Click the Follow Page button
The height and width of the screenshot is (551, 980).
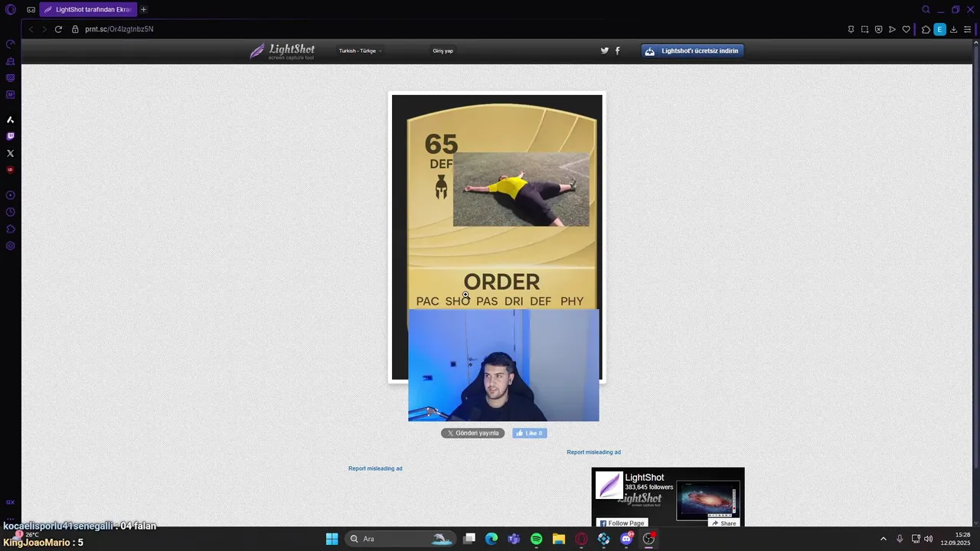click(622, 523)
